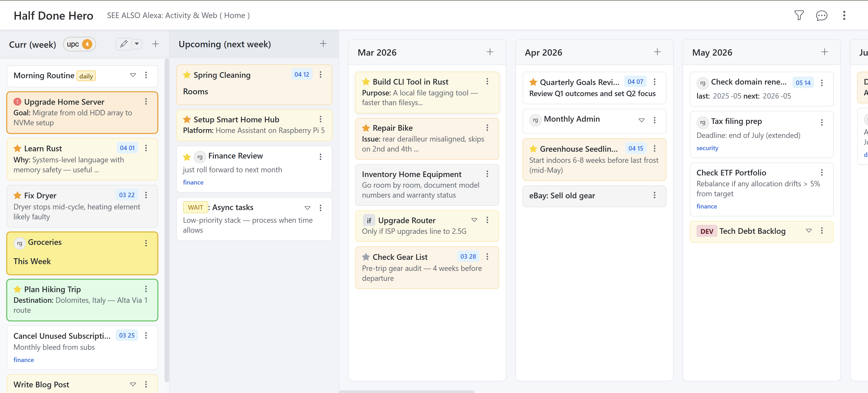This screenshot has width=868, height=393.
Task: Expand the Monthly Admin card
Action: coord(641,120)
